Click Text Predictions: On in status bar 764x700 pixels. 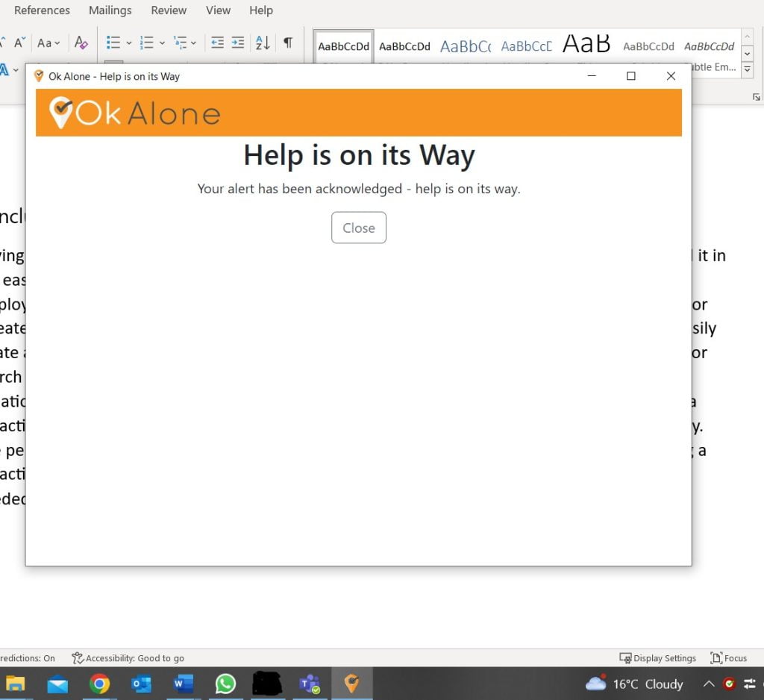(x=28, y=658)
